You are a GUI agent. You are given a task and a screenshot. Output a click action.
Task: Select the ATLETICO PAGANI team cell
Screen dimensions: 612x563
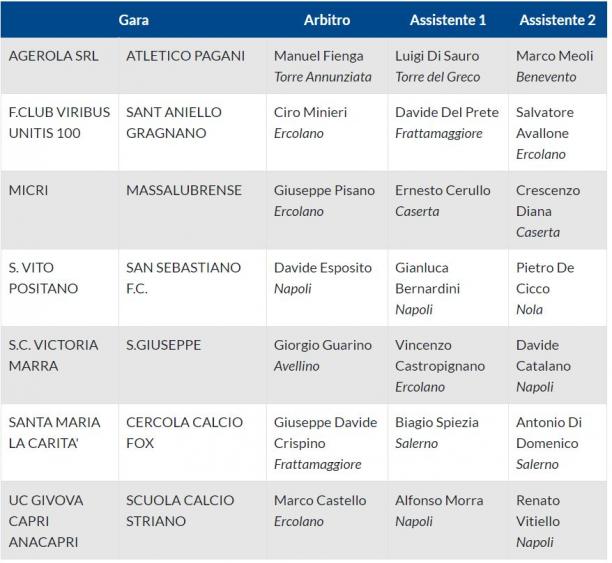pos(192,66)
